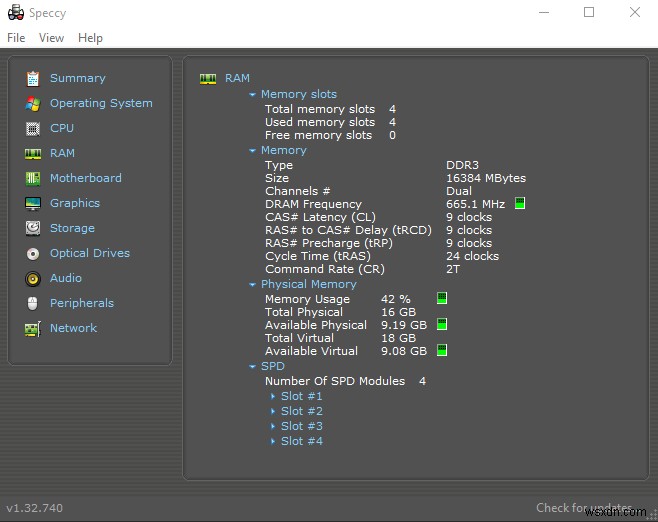Click the Number Of SPD Modules row

coord(345,381)
